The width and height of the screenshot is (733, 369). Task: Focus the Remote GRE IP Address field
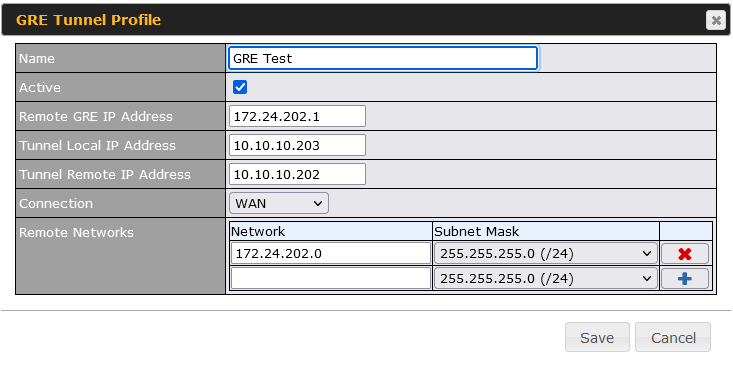point(297,116)
